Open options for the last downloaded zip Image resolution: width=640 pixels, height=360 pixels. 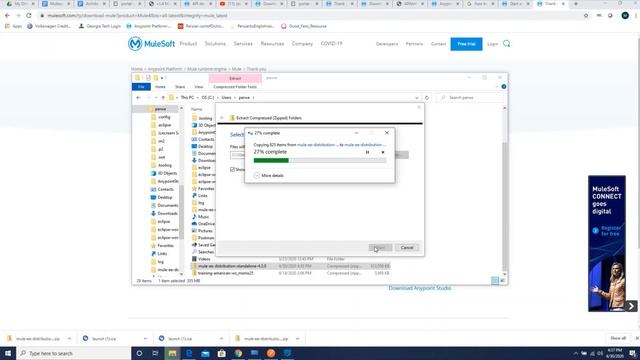pyautogui.click(x=298, y=338)
